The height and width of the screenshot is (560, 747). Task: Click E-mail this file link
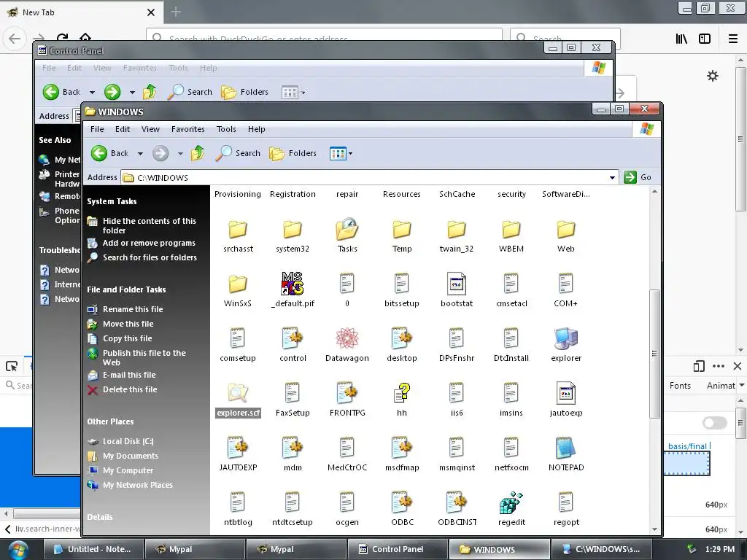129,375
